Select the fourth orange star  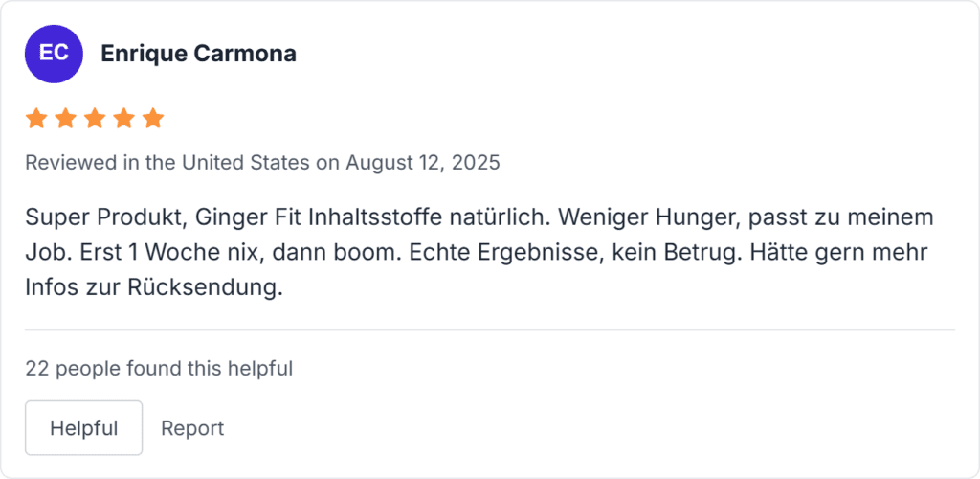click(x=123, y=119)
